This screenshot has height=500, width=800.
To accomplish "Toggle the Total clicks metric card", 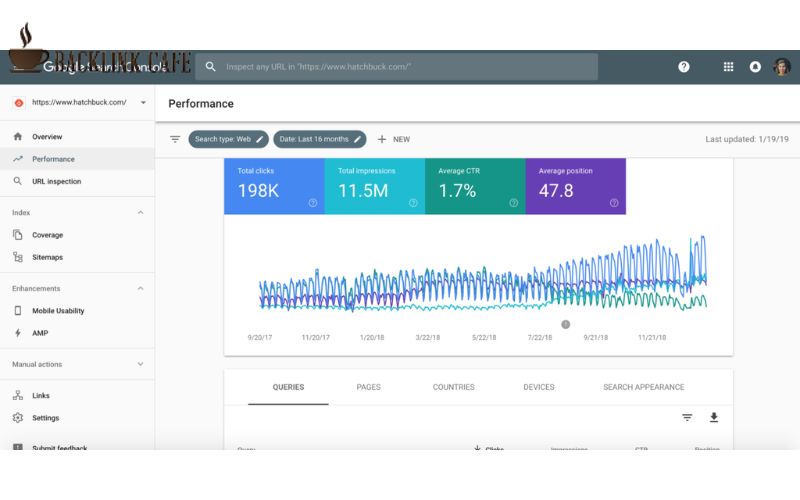I will tap(274, 186).
